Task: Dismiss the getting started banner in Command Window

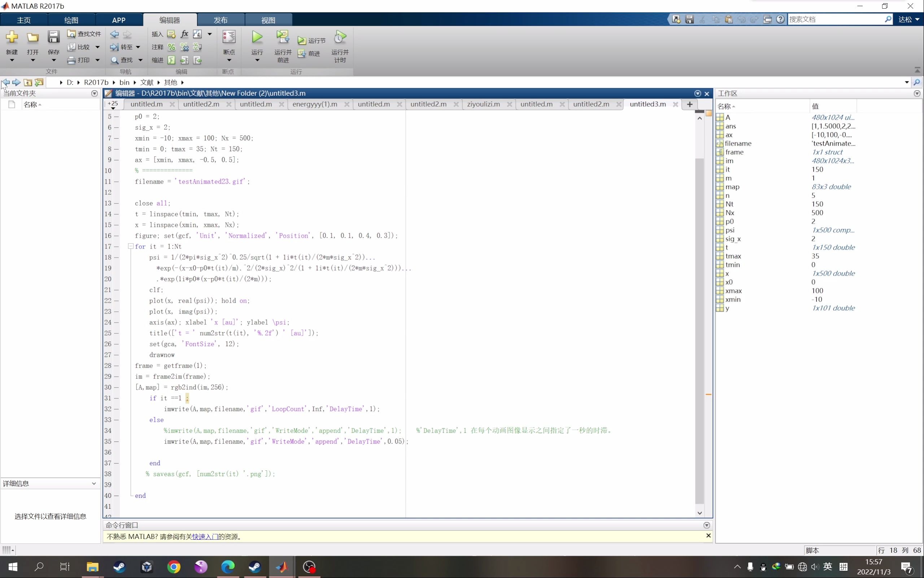Action: (x=708, y=536)
